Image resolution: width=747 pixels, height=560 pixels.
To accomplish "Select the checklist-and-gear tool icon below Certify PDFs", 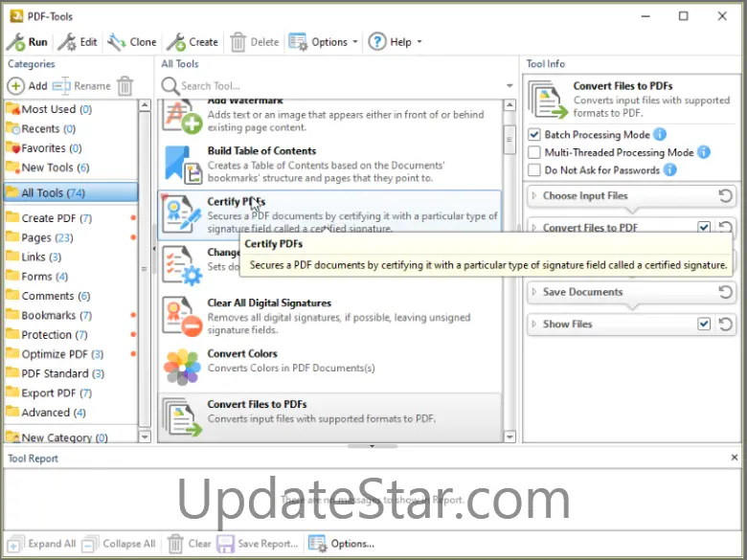I will tap(183, 266).
